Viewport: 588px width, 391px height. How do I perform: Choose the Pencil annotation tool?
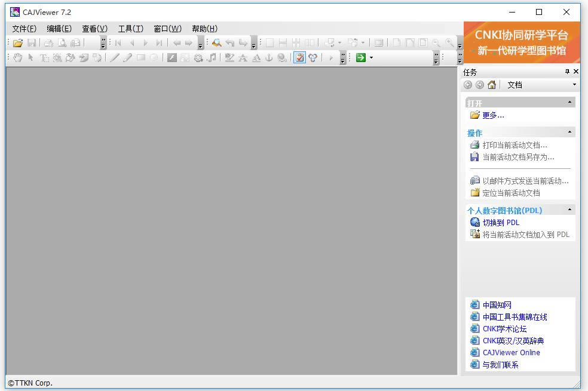tap(128, 58)
